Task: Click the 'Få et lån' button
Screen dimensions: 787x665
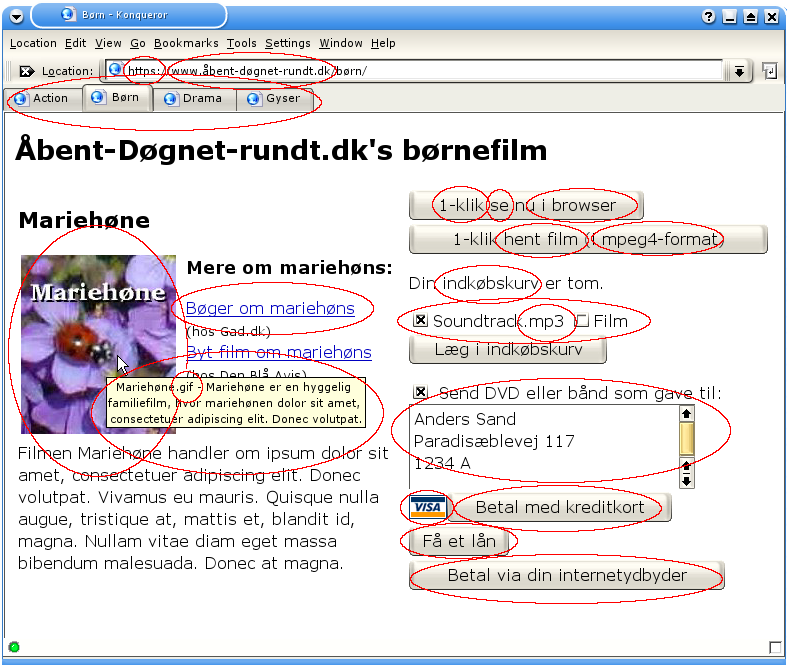Action: tap(459, 542)
